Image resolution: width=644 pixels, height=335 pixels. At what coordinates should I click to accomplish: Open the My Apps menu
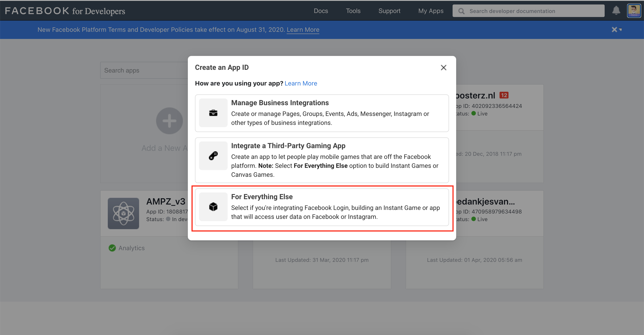point(431,11)
